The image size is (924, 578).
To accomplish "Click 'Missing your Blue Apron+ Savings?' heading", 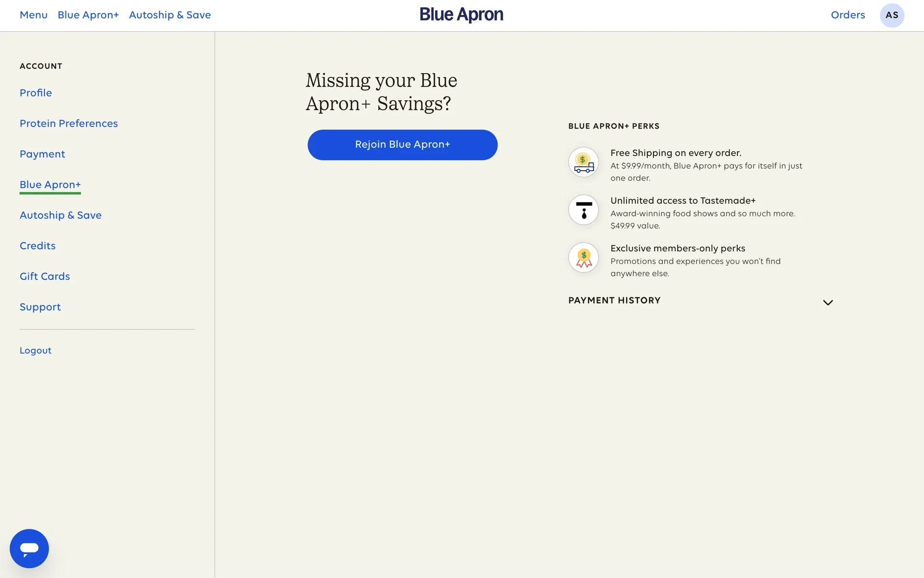I will pyautogui.click(x=381, y=92).
